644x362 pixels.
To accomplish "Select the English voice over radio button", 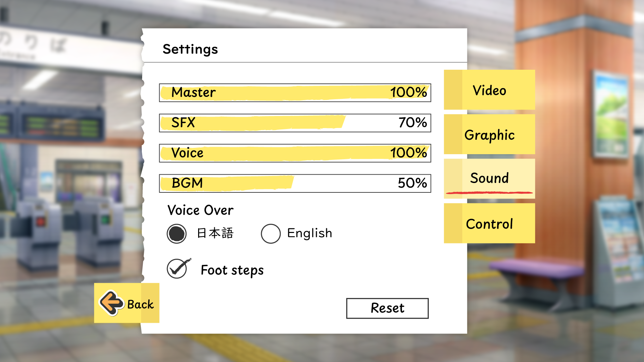I will pos(271,234).
